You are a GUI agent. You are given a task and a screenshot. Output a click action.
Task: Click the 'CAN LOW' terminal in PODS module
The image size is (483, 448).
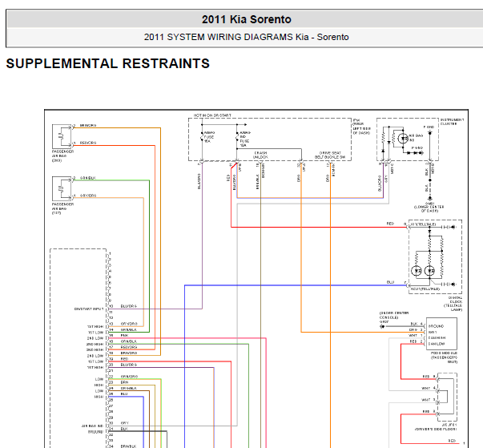pyautogui.click(x=437, y=344)
